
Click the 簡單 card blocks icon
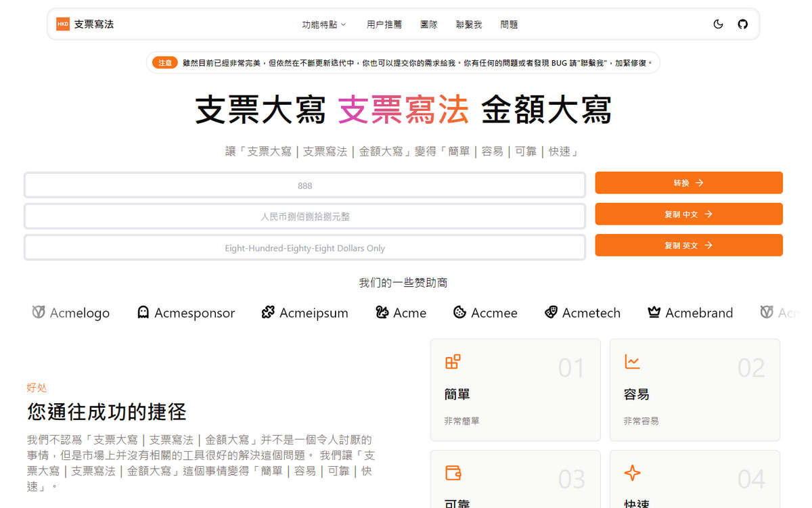(453, 362)
